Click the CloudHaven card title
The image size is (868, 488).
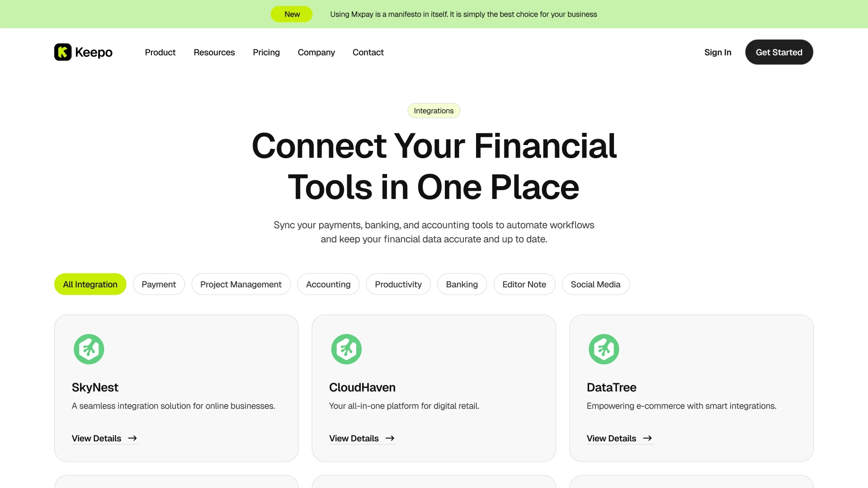click(x=362, y=387)
